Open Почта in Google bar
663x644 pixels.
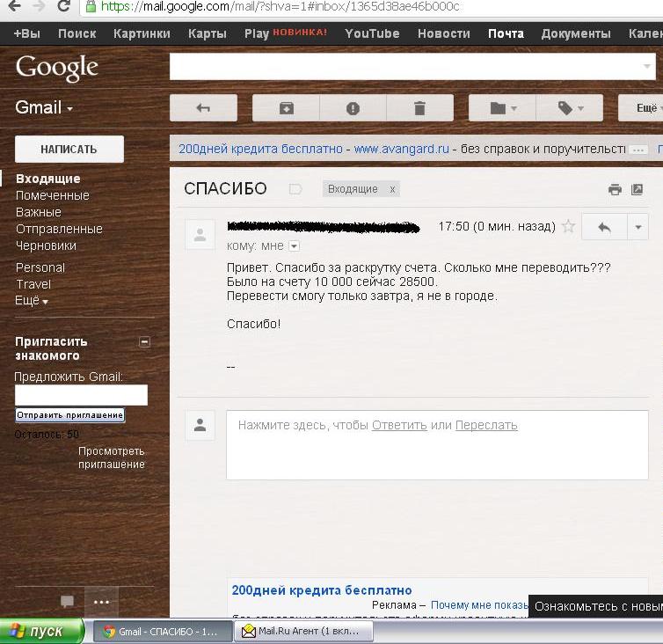coord(506,33)
